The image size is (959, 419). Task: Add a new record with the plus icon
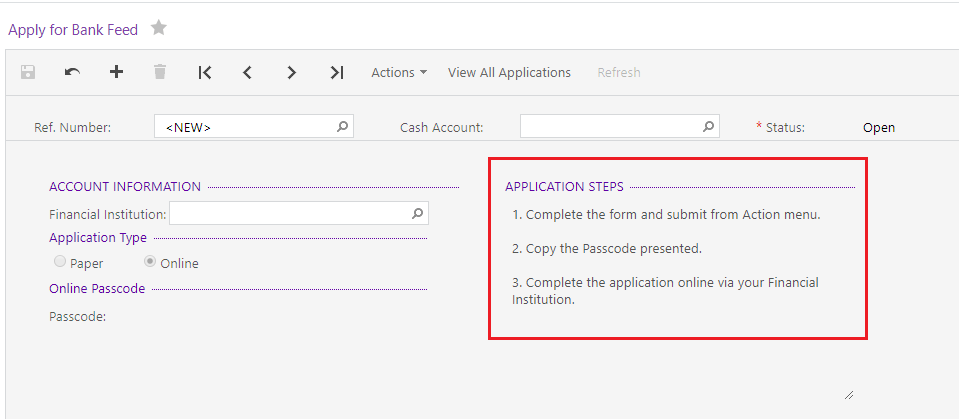[116, 72]
